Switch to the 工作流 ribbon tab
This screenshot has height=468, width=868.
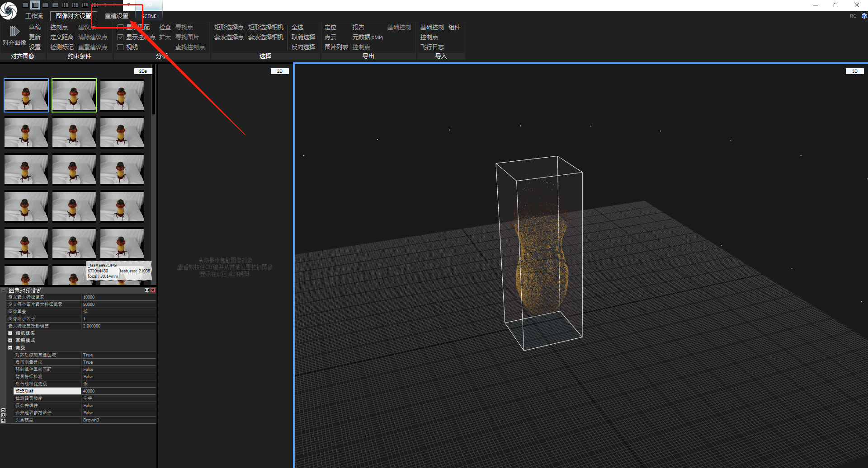click(34, 16)
